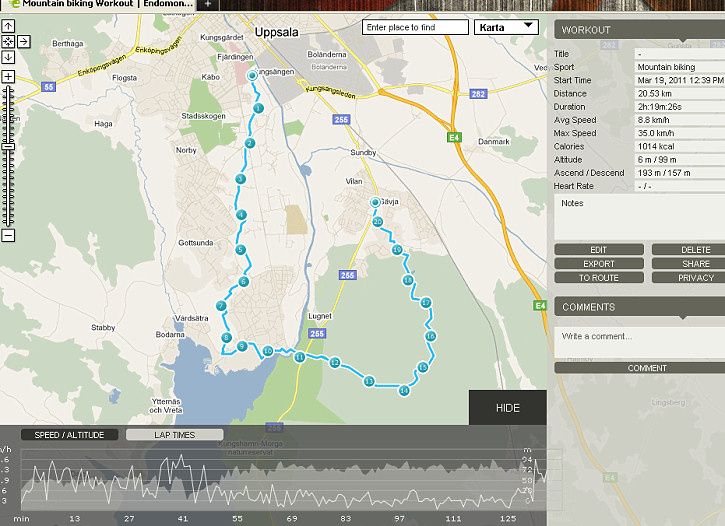Click the Notes text area
Viewport: 725px width, 526px height.
639,217
